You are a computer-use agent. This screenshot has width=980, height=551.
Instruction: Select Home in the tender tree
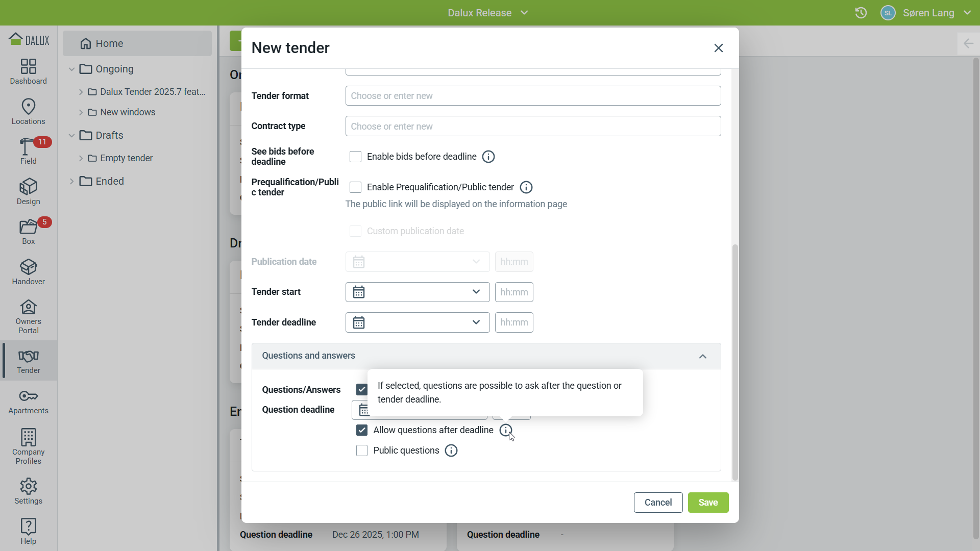[137, 43]
